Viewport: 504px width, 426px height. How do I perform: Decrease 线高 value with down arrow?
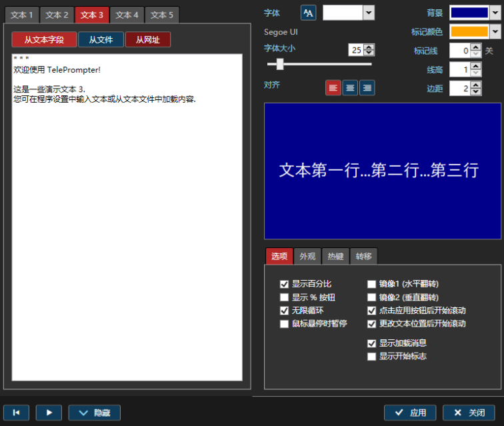476,73
